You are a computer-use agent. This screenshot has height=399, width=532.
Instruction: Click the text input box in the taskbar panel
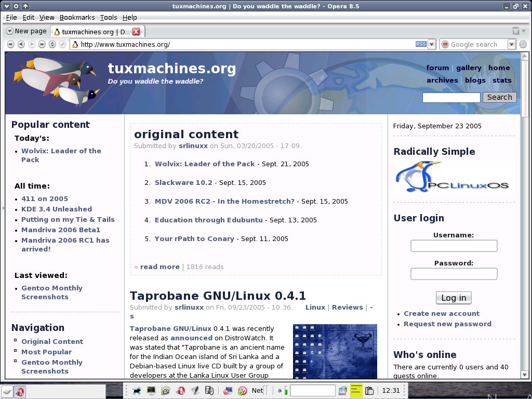[313, 391]
